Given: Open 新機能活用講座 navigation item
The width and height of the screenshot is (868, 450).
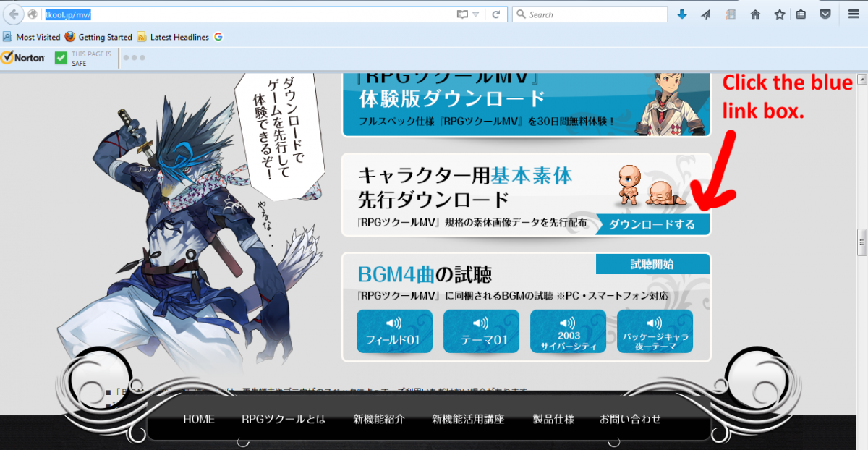Looking at the screenshot, I should 468,419.
